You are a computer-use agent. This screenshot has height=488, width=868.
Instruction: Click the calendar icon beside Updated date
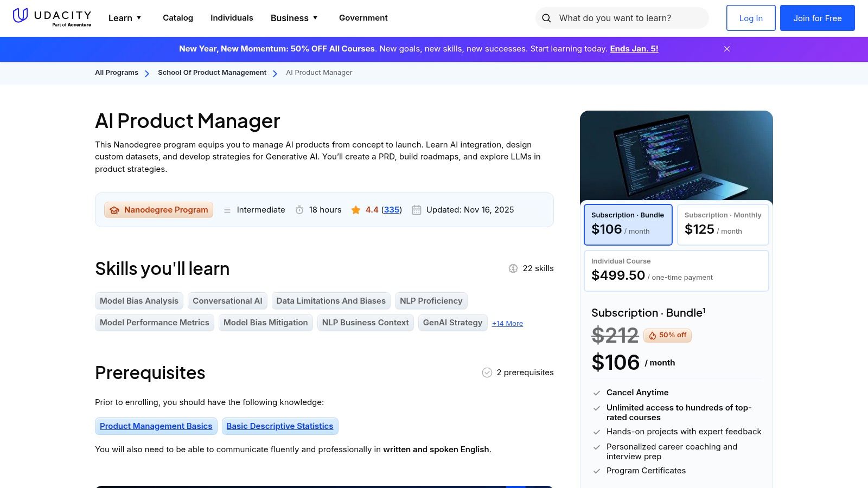tap(417, 210)
